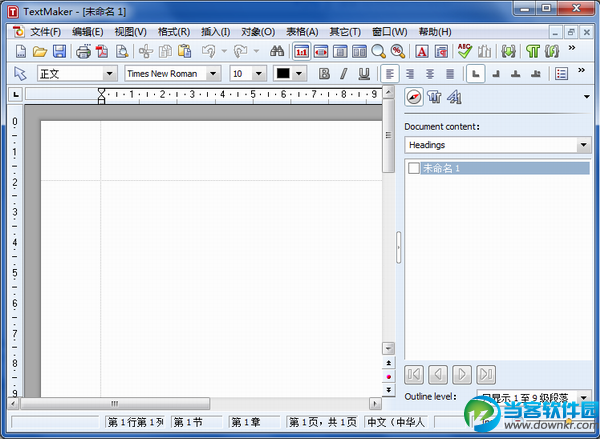Screen dimensions: 600x439
Task: Open 插入(I) menu
Action: click(x=215, y=32)
